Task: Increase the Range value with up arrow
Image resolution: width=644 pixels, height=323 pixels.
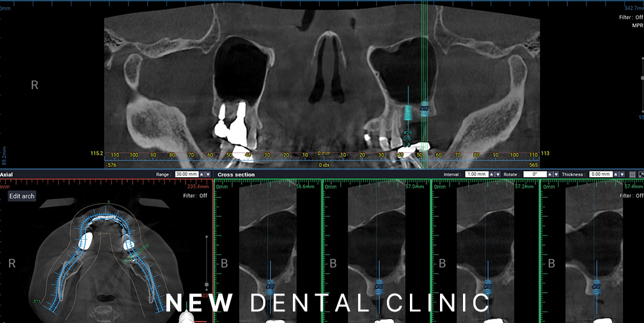Action: pyautogui.click(x=203, y=174)
